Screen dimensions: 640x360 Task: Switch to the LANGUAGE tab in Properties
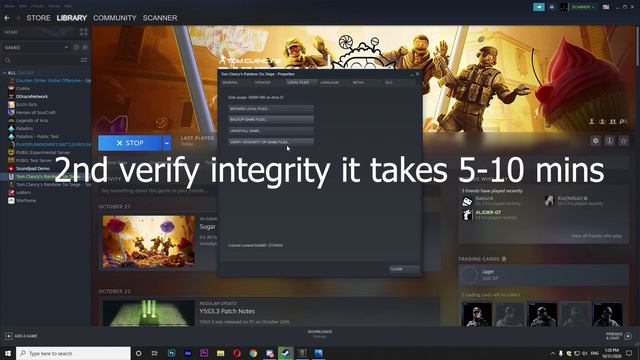click(x=329, y=82)
